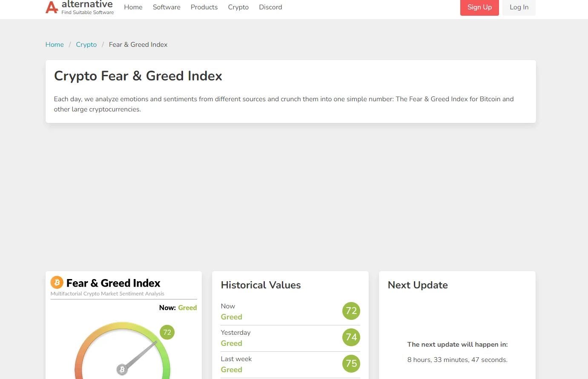Go to Home via the breadcrumb
The height and width of the screenshot is (379, 588).
[54, 45]
